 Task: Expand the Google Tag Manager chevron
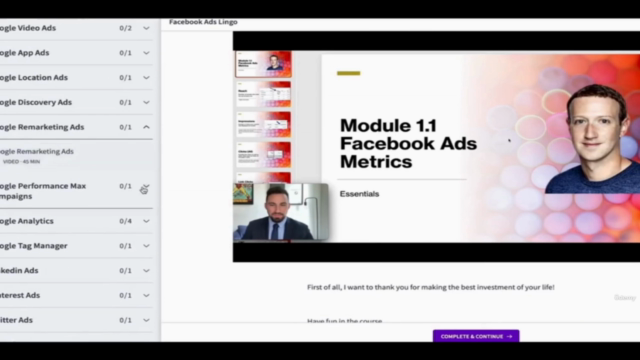coord(146,246)
